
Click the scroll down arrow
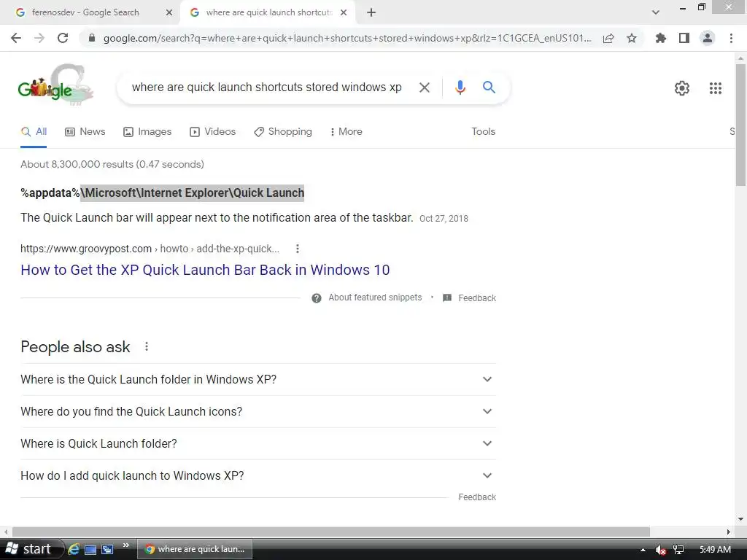[x=741, y=519]
